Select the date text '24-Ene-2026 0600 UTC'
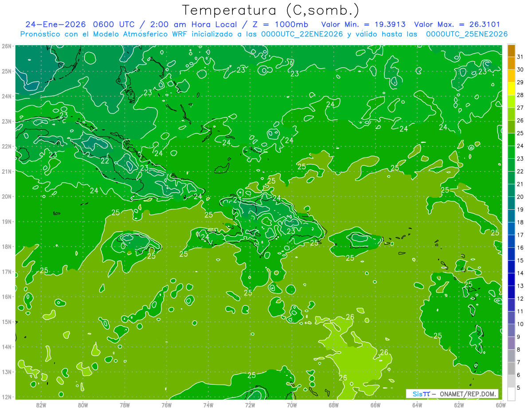This screenshot has height=411, width=532. (80, 24)
